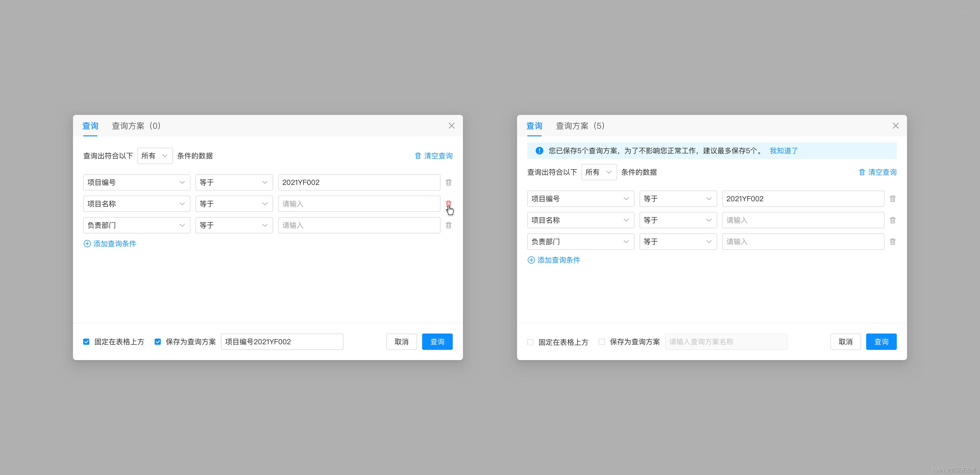The height and width of the screenshot is (475, 980).
Task: Delete 负责部门 condition in left dialog
Action: click(x=449, y=225)
